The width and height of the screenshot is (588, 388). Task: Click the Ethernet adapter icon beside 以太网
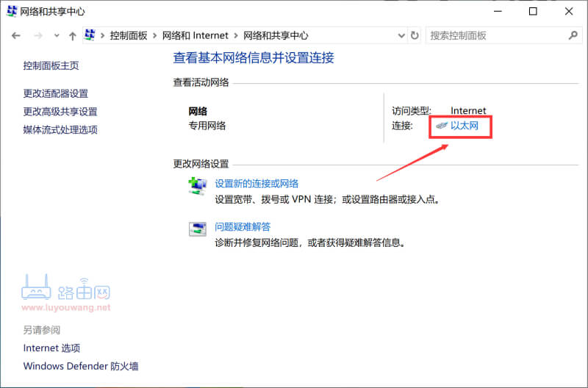pos(441,126)
